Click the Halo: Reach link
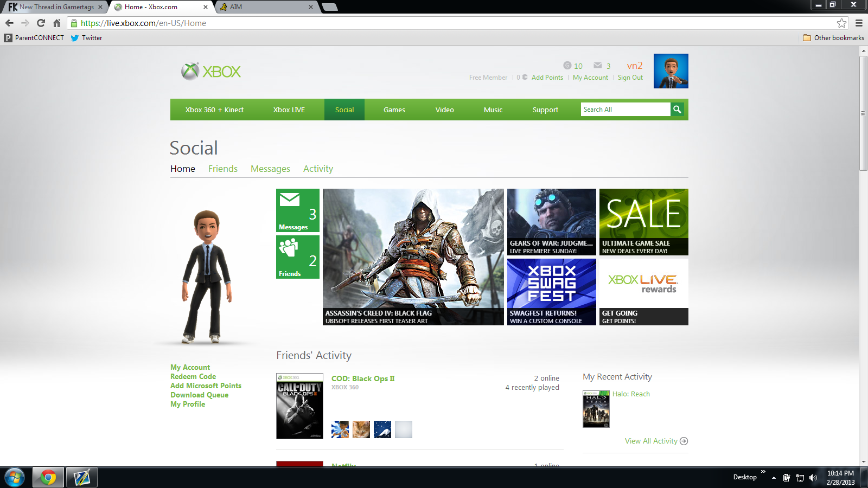Image resolution: width=868 pixels, height=488 pixels. click(631, 394)
